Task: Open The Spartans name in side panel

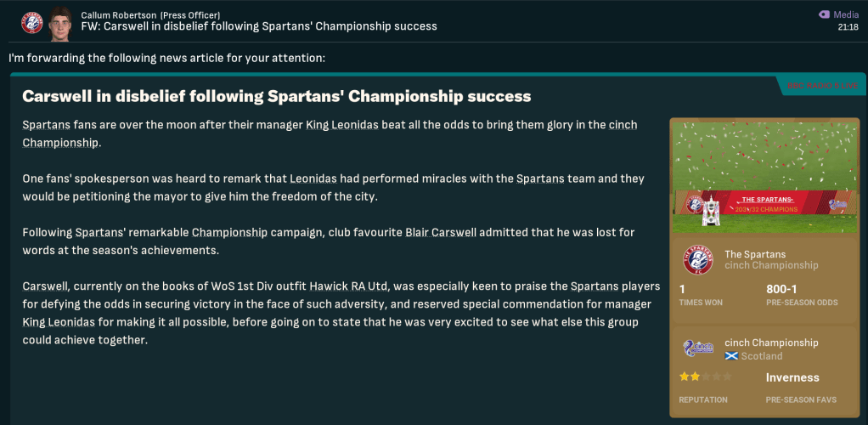Action: (x=755, y=254)
